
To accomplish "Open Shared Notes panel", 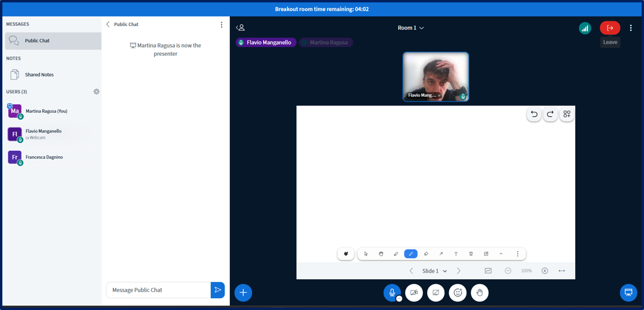I will pyautogui.click(x=39, y=75).
